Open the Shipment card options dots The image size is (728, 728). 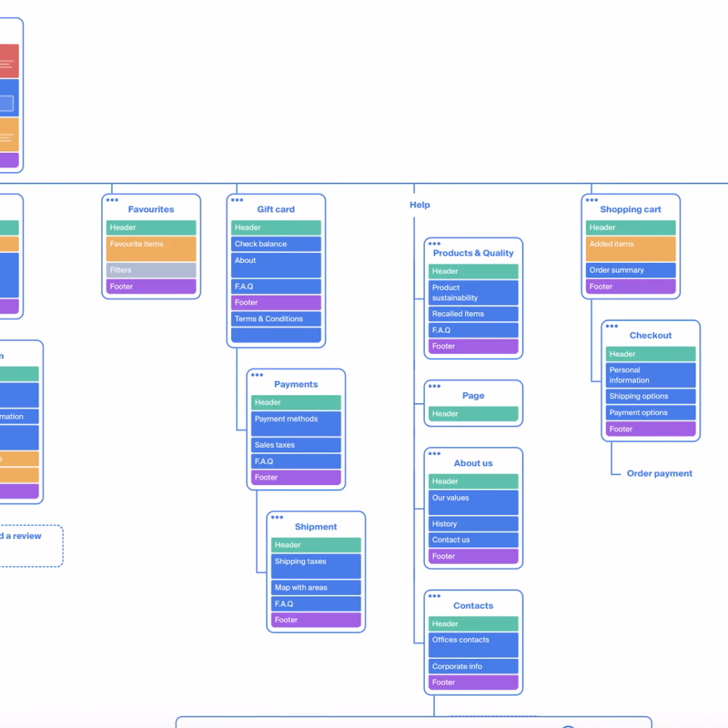point(277,518)
